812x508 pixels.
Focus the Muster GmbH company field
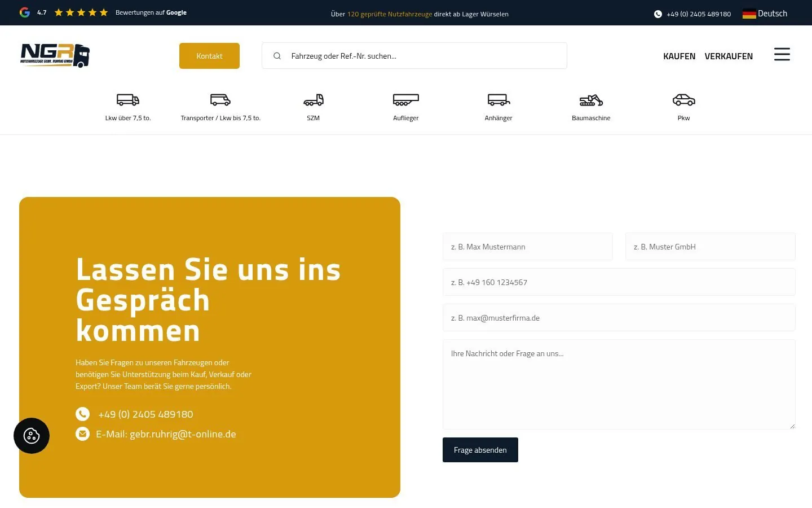point(710,247)
